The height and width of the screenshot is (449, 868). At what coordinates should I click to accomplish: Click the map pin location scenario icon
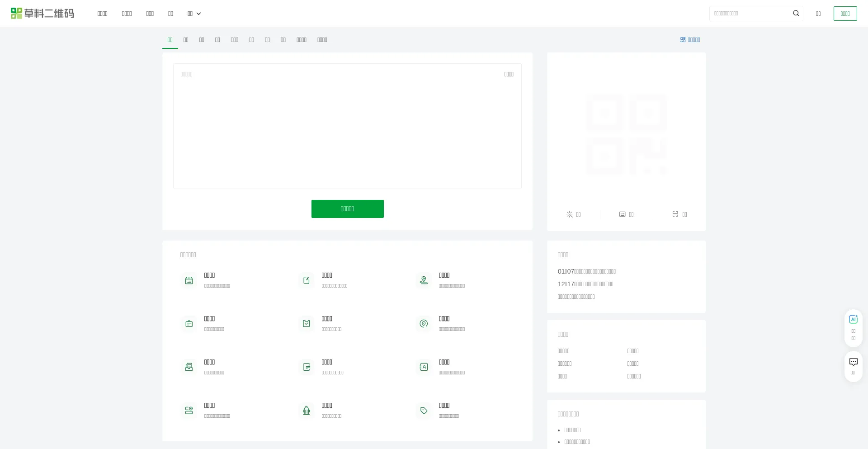pyautogui.click(x=424, y=280)
